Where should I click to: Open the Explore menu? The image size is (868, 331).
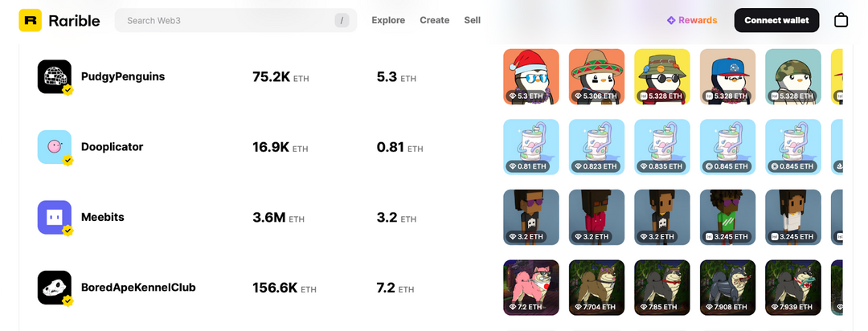pos(388,20)
